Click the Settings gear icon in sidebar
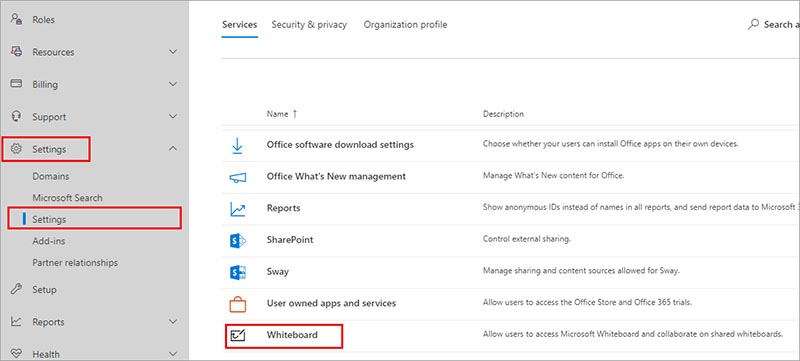The height and width of the screenshot is (361, 800). point(16,149)
